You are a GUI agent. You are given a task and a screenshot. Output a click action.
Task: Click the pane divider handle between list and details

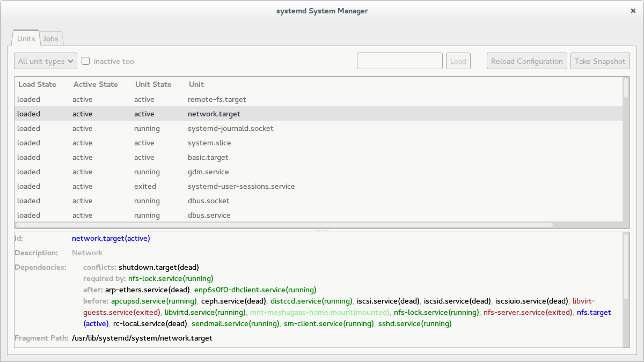pyautogui.click(x=322, y=230)
